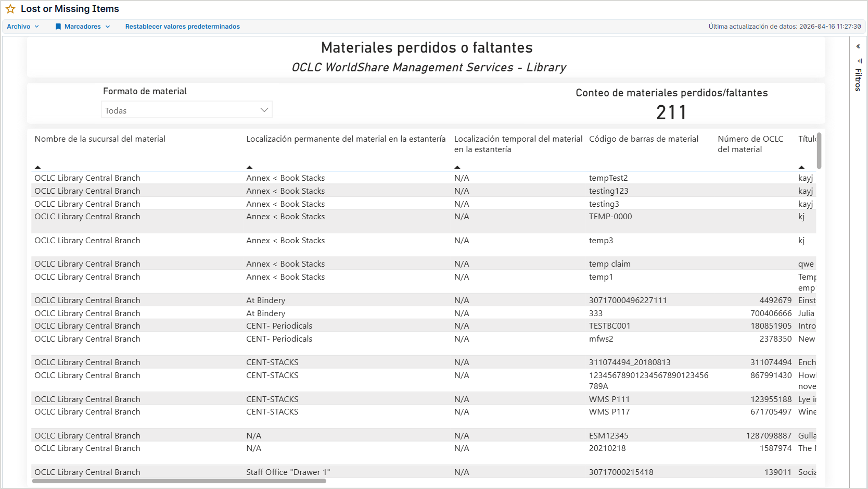The height and width of the screenshot is (489, 868).
Task: Select barcode cell 20210218
Action: pos(607,448)
